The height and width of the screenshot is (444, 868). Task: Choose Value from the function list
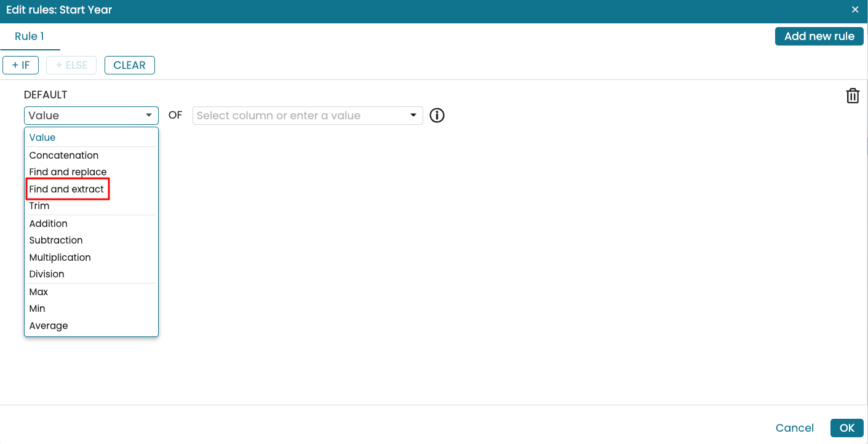pos(42,138)
